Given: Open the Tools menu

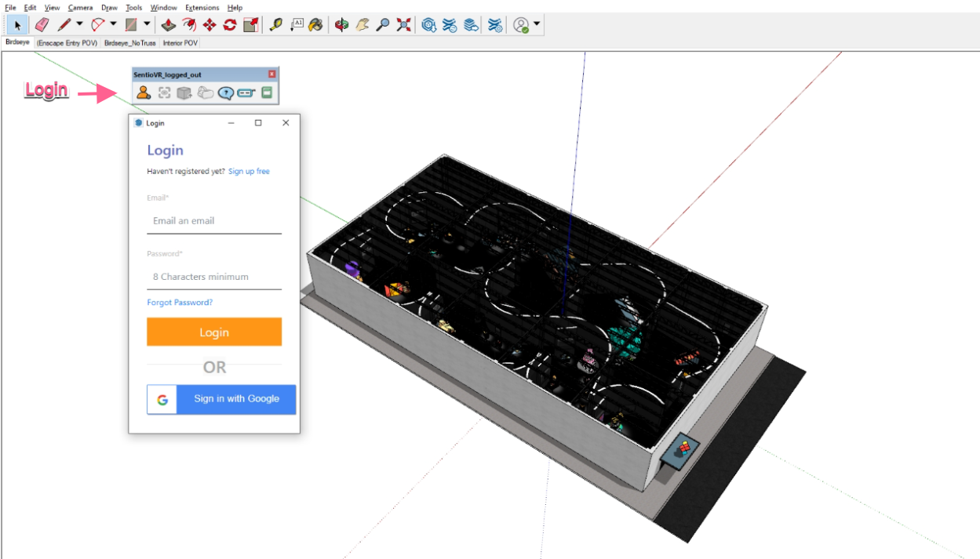Looking at the screenshot, I should tap(134, 7).
